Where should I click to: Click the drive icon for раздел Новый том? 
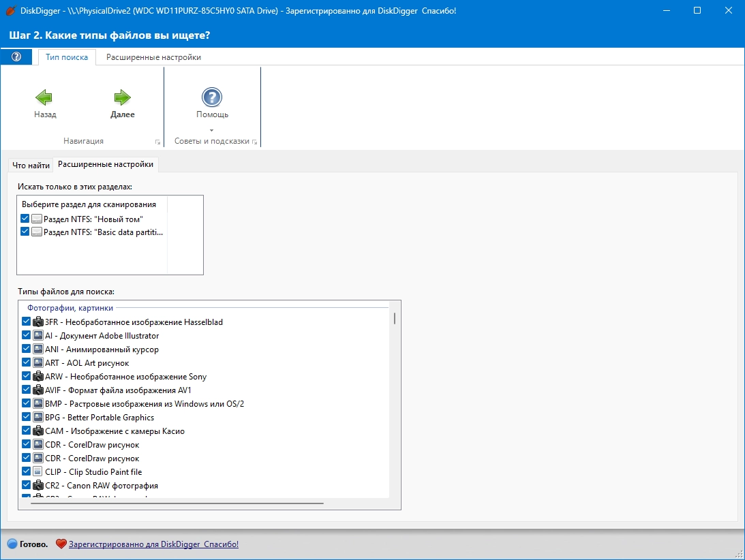(37, 219)
